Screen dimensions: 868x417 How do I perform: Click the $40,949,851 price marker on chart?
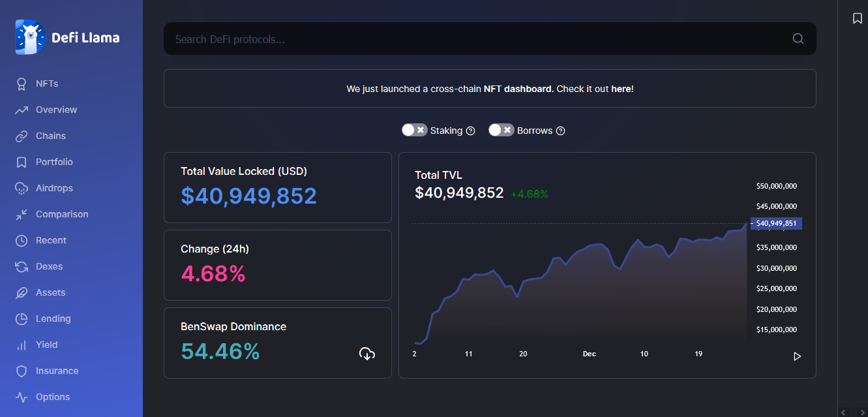point(776,223)
